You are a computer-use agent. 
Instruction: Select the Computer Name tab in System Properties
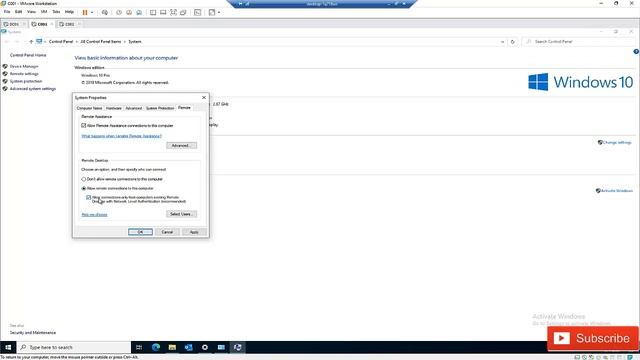click(x=89, y=108)
